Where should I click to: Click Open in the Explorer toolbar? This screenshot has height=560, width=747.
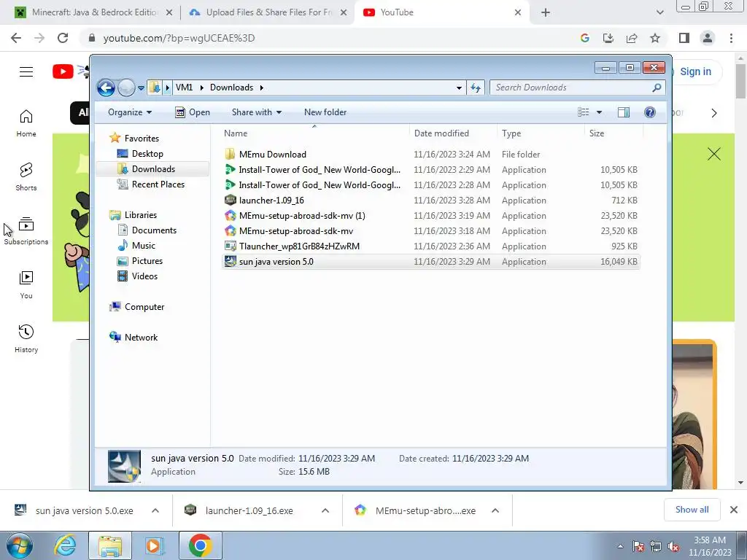tap(193, 112)
